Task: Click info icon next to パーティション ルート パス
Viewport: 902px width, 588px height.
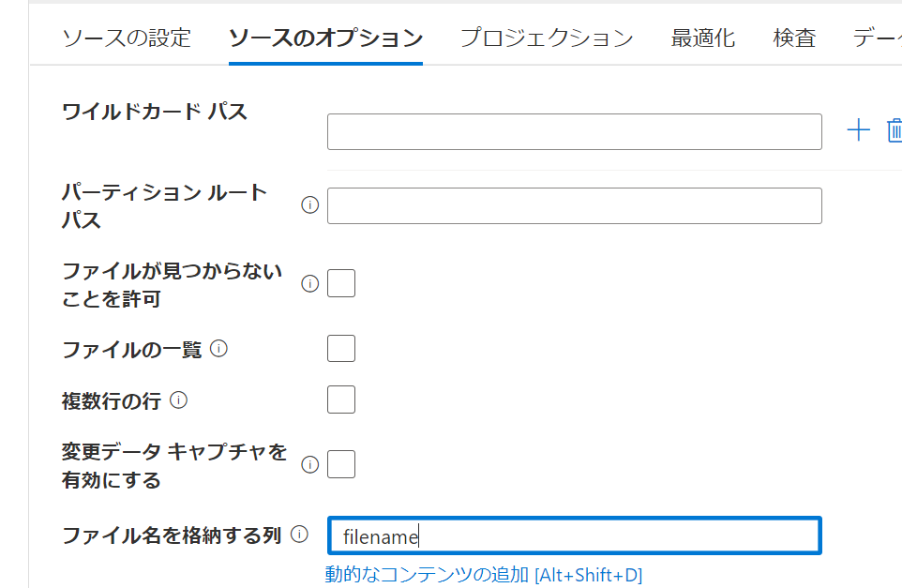Action: [x=309, y=205]
